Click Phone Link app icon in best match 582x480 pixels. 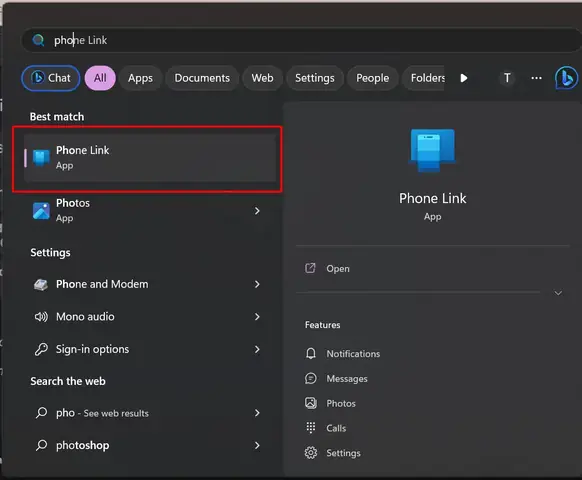tap(41, 157)
